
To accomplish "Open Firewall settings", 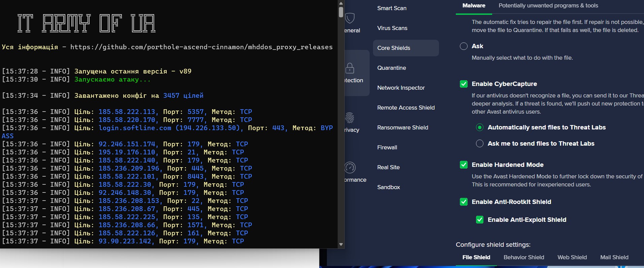I will coord(387,147).
